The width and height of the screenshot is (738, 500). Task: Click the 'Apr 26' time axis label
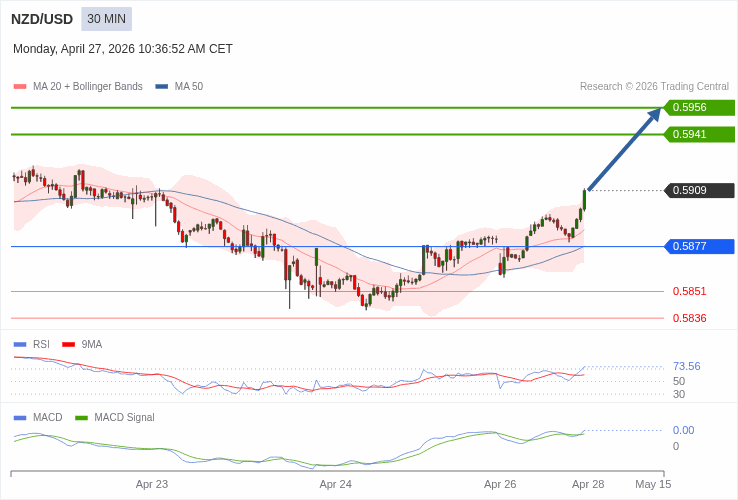pos(500,484)
